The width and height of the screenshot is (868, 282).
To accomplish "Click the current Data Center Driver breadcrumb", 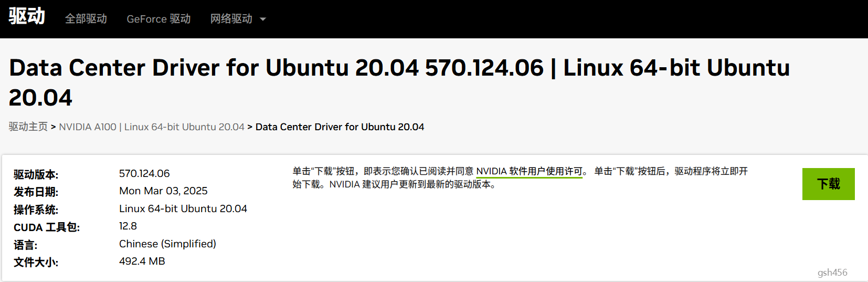I will (x=340, y=127).
